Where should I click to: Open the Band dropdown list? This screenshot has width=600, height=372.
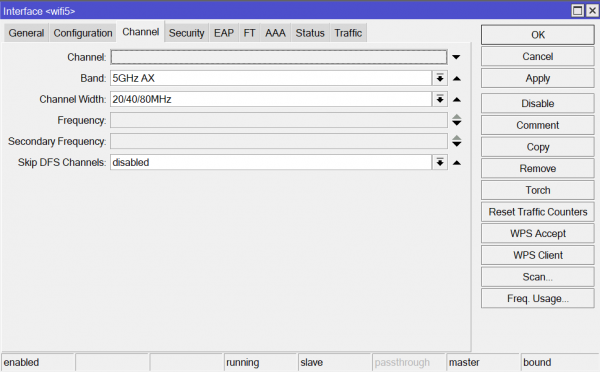[440, 78]
